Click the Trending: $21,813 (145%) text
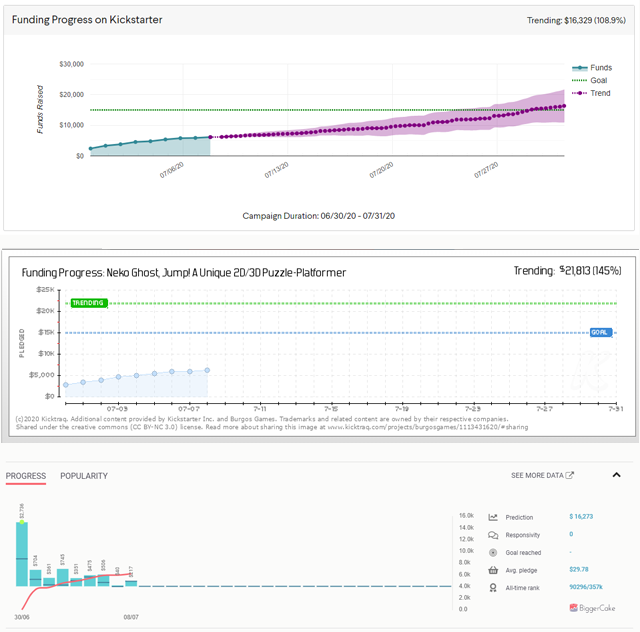Screen dimensions: 640x632 coord(567,271)
